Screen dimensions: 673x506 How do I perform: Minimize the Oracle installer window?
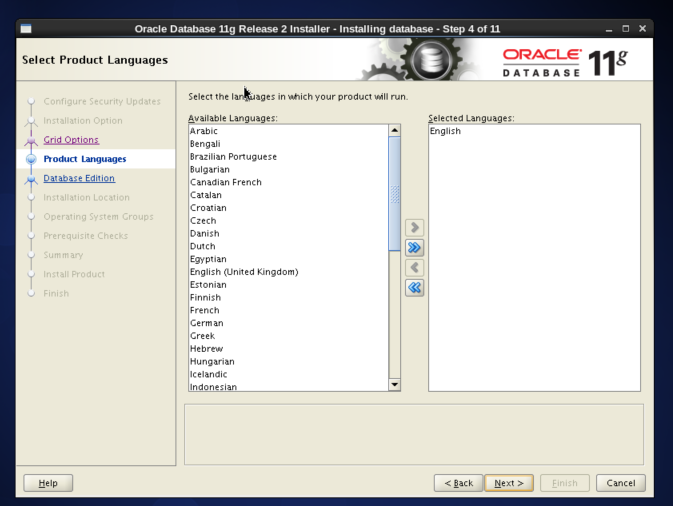609,29
